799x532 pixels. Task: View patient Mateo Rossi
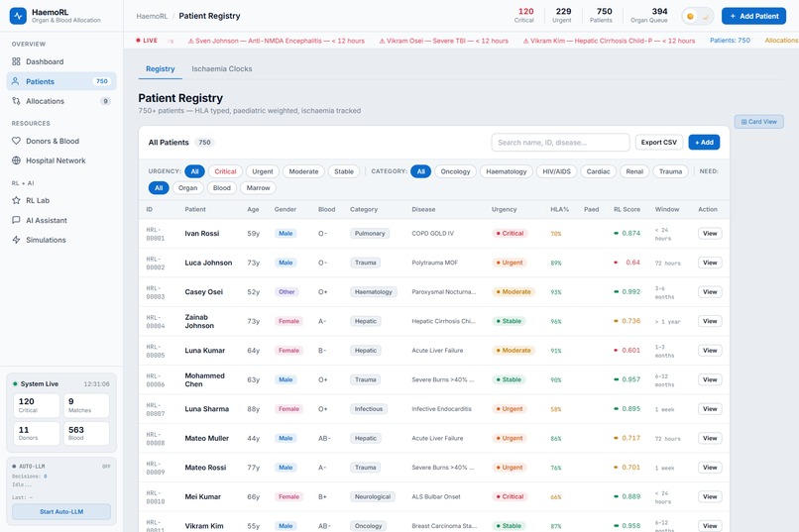[710, 468]
